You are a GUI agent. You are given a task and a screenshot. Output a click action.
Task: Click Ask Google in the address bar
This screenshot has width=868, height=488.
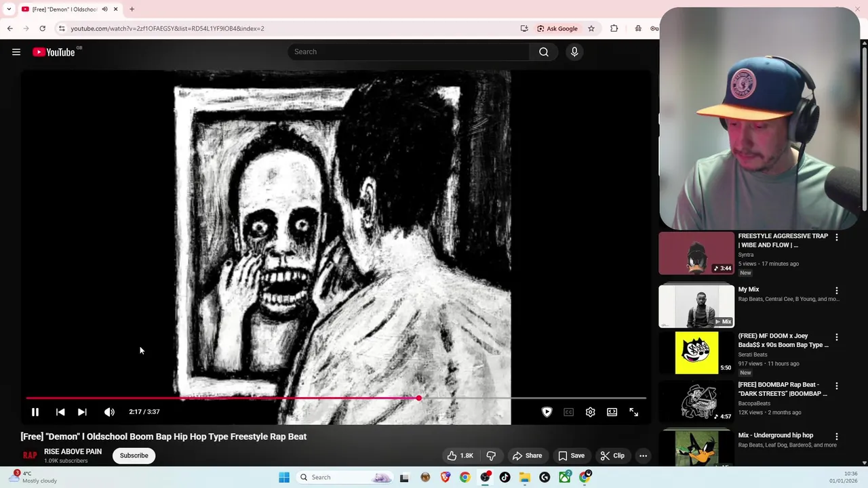tap(557, 28)
